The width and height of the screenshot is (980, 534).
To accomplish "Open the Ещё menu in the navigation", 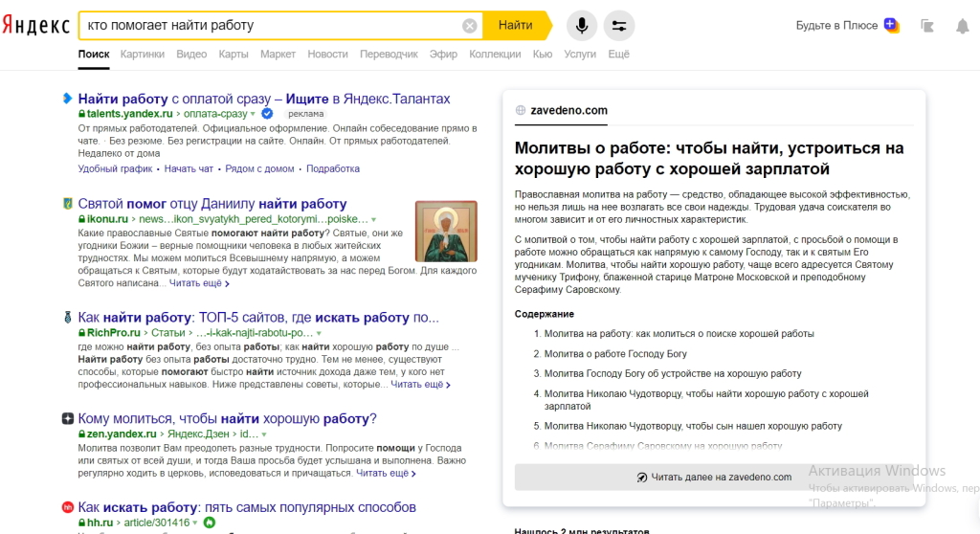I will pos(618,55).
